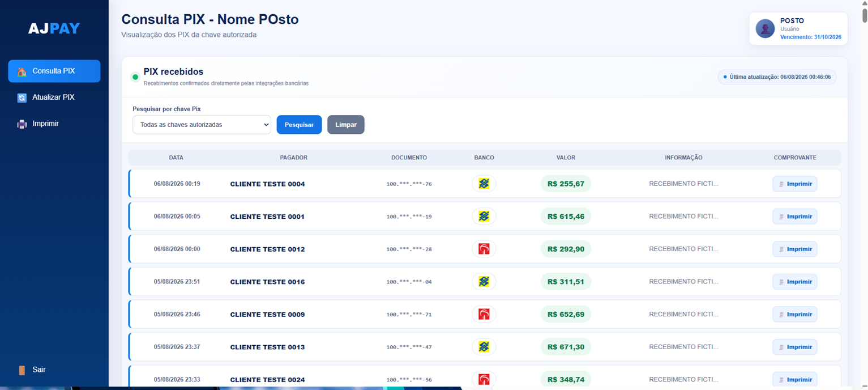Click the AJPAY logo in the sidebar
The width and height of the screenshot is (868, 390).
tap(54, 28)
